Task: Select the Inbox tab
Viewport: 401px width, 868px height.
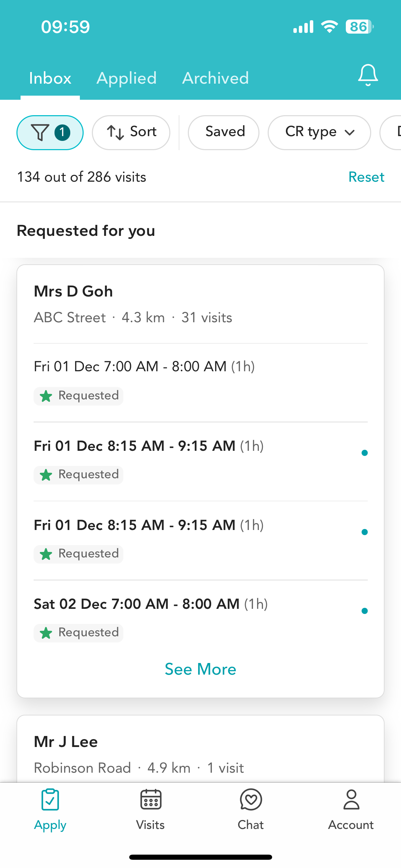Action: tap(50, 79)
